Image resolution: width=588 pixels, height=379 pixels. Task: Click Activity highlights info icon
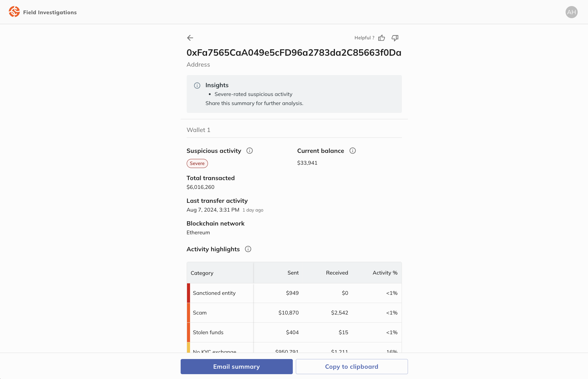248,249
